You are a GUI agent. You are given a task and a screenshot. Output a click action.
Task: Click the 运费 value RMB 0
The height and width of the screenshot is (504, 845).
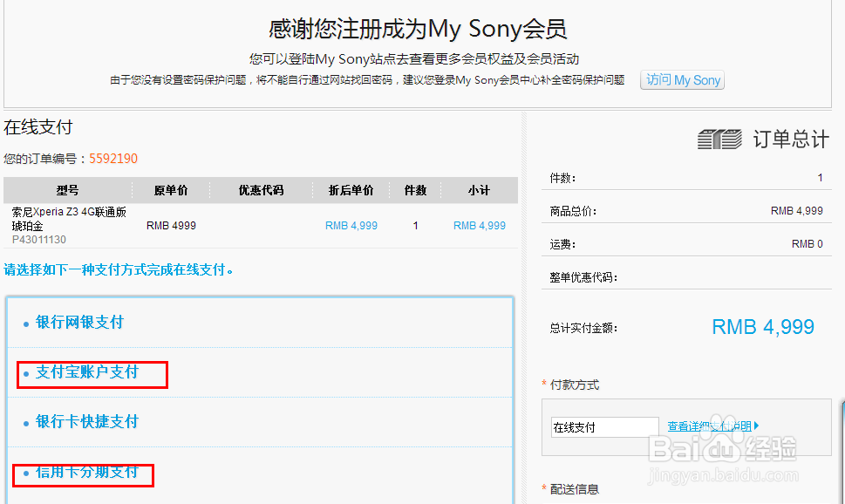808,243
